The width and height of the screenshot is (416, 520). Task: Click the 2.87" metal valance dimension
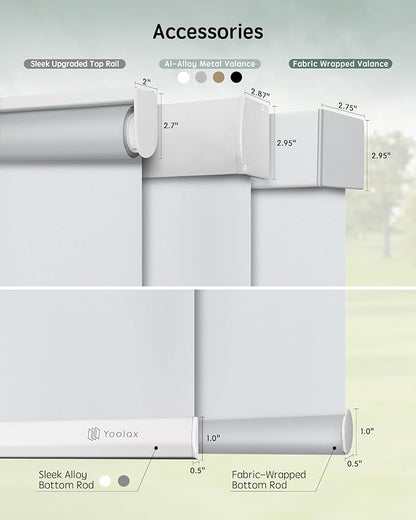[x=260, y=93]
